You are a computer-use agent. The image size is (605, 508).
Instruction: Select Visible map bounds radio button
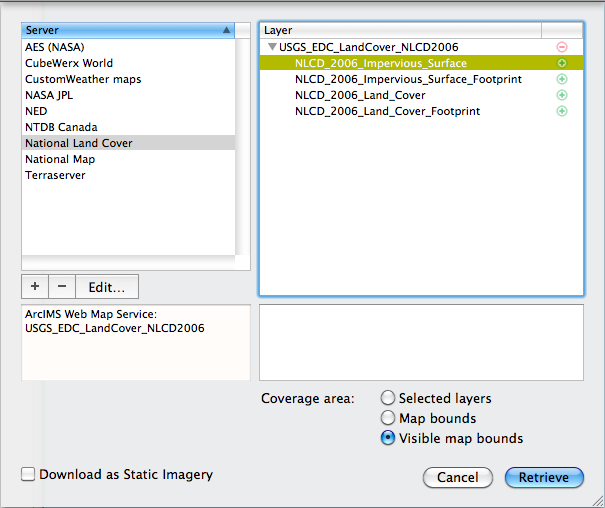pyautogui.click(x=388, y=438)
